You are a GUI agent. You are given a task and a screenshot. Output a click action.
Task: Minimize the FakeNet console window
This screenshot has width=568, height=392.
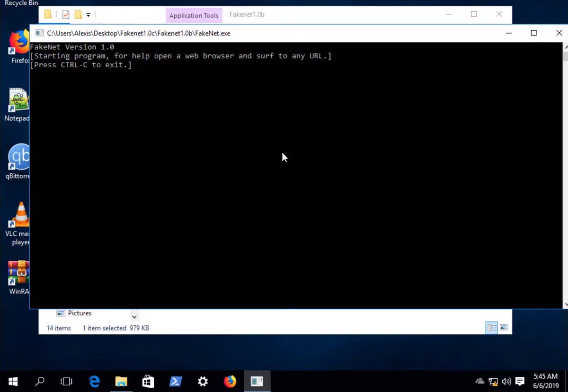point(508,33)
